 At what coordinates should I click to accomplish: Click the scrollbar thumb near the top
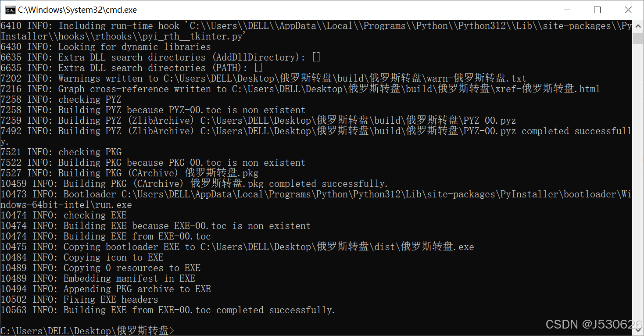click(638, 39)
